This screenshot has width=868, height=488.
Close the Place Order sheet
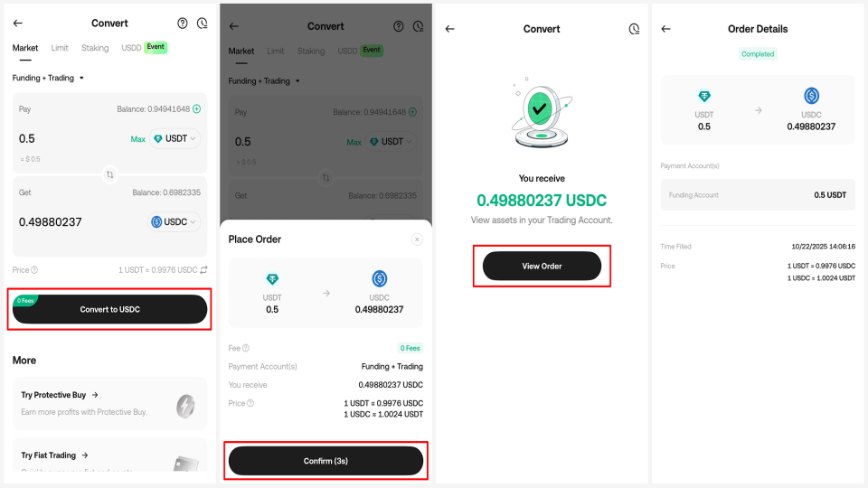[417, 239]
